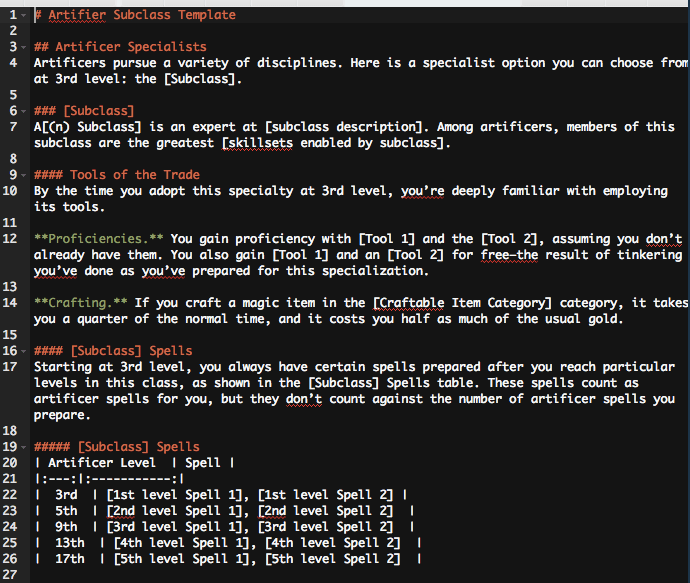Collapse the Tools of the Trade fold arrow
This screenshot has height=583, width=690.
22,174
